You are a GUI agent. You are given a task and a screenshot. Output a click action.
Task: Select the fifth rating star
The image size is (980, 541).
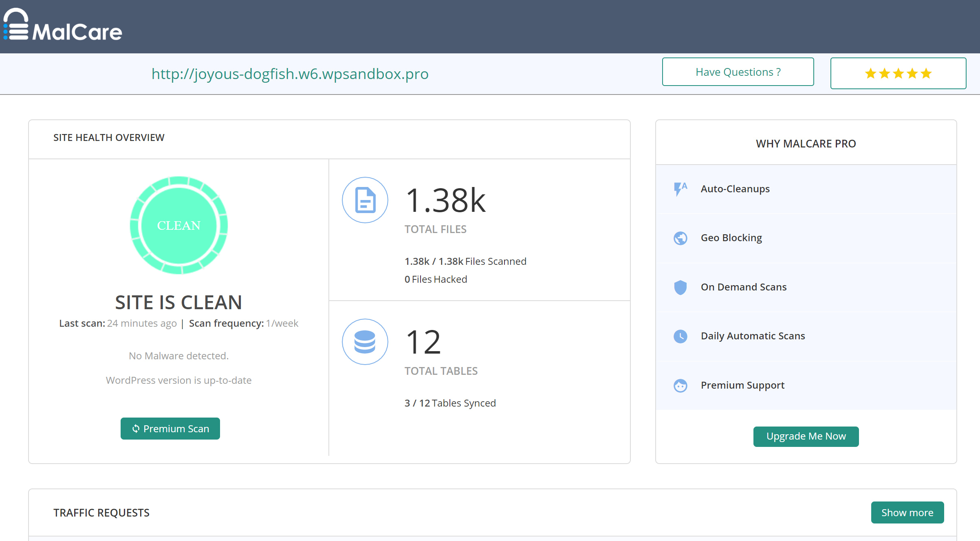pyautogui.click(x=925, y=73)
